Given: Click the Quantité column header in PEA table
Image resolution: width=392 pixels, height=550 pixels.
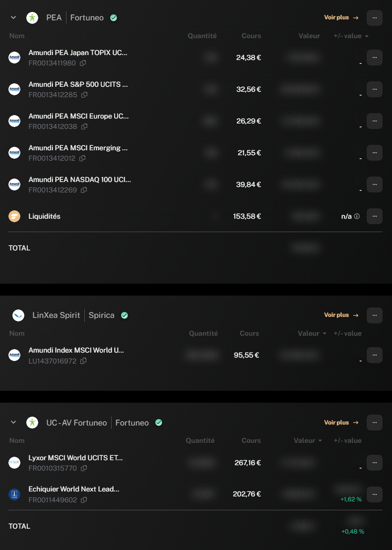Looking at the screenshot, I should click(202, 36).
